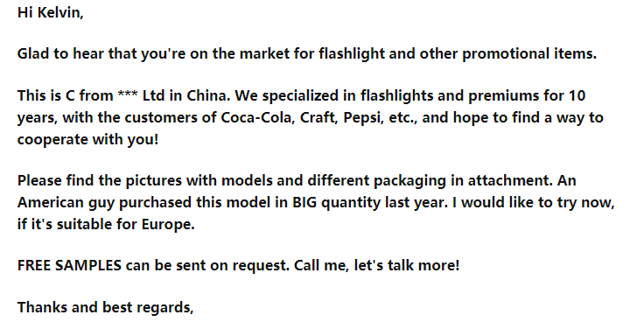The width and height of the screenshot is (644, 322).
Task: Click the phrase "cooperate with you!"
Action: click(87, 140)
